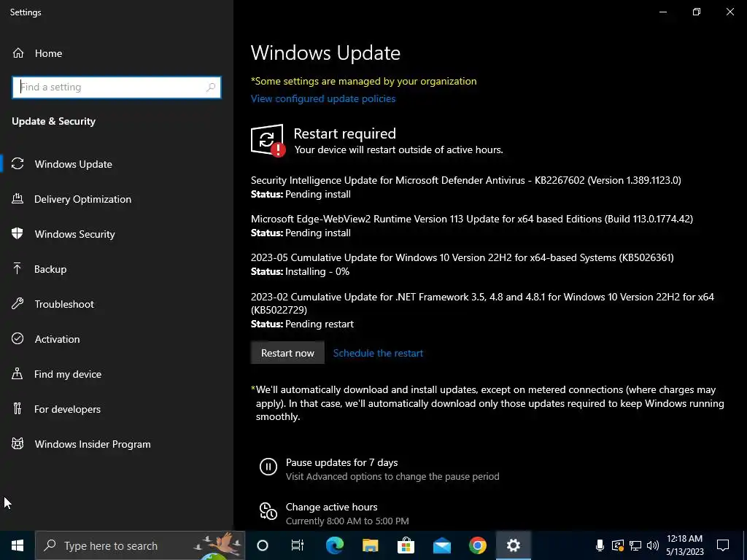Click the Restart required status icon
The width and height of the screenshot is (747, 560).
point(268,141)
